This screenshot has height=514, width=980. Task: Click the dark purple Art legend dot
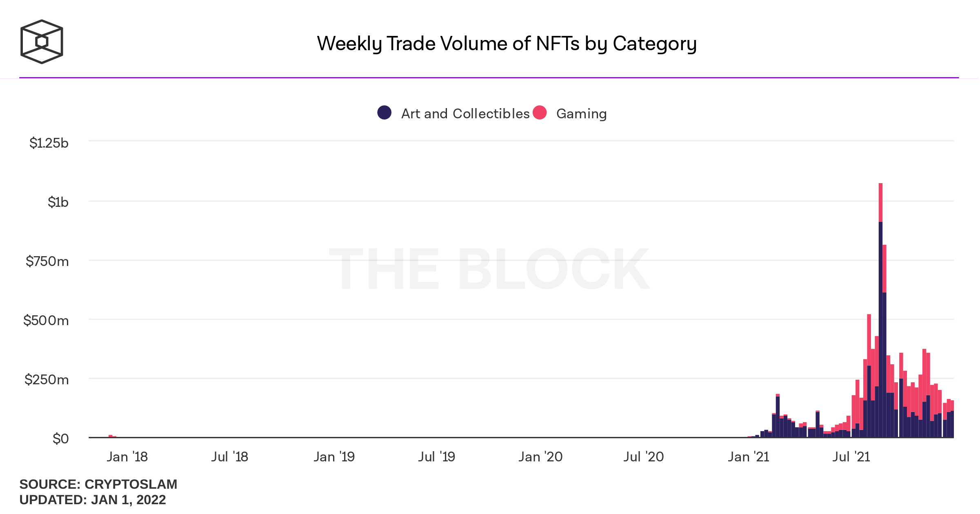point(384,113)
